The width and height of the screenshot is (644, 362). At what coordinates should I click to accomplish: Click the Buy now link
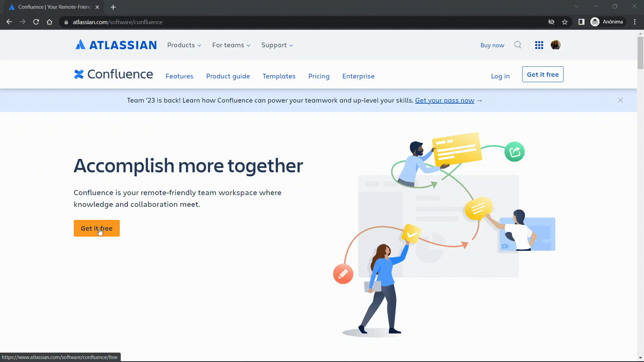click(x=492, y=45)
